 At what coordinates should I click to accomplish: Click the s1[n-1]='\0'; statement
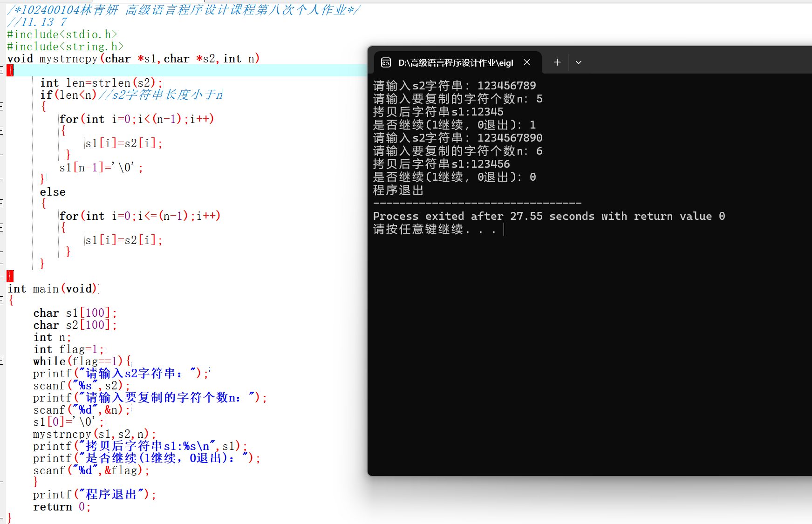pos(101,167)
